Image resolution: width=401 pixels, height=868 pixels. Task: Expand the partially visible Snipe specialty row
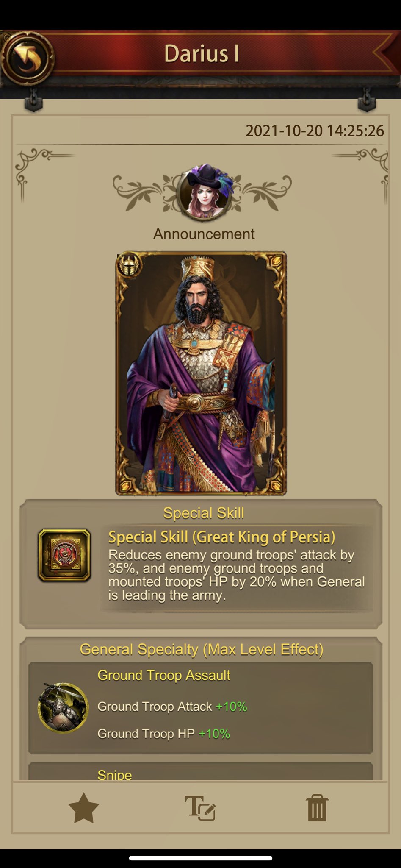point(201,771)
